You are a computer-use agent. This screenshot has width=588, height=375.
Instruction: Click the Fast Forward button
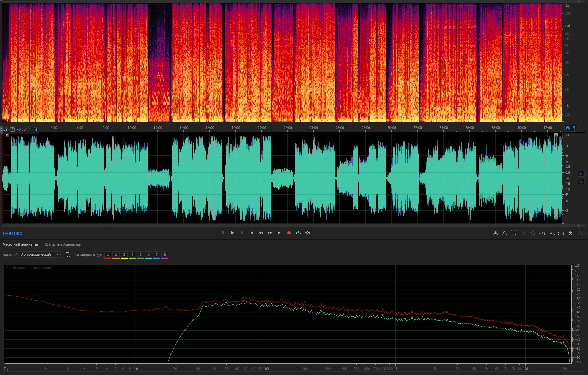tap(270, 233)
